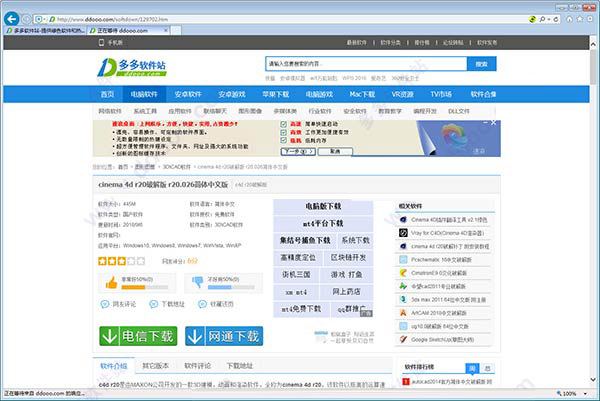Click the first Cinema 4D related software icon
The image size is (600, 401).
(x=403, y=220)
